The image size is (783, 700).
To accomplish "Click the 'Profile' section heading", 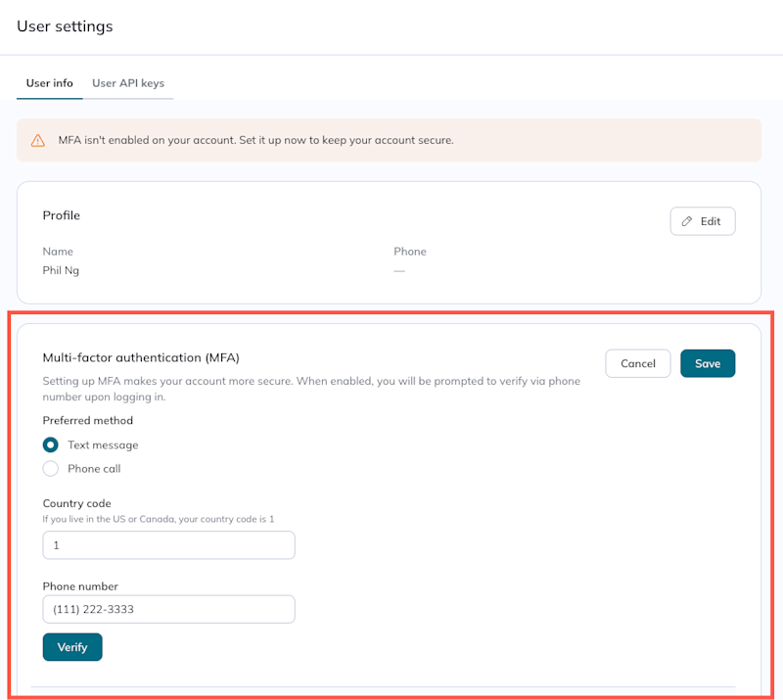I will coord(62,215).
